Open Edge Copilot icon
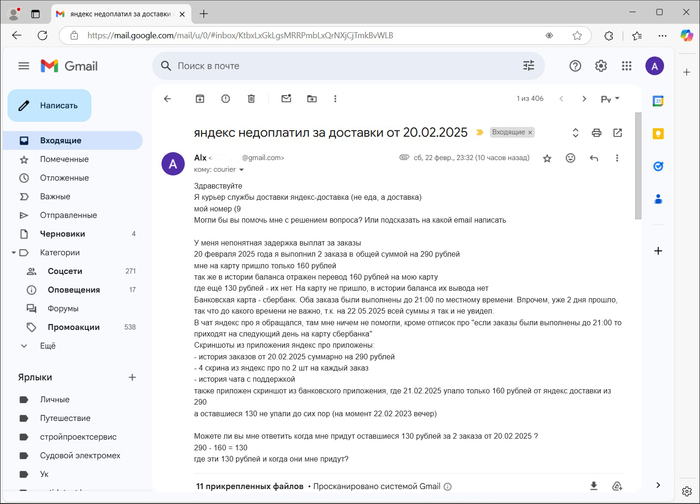Screen dimensions: 700x504 687,35
